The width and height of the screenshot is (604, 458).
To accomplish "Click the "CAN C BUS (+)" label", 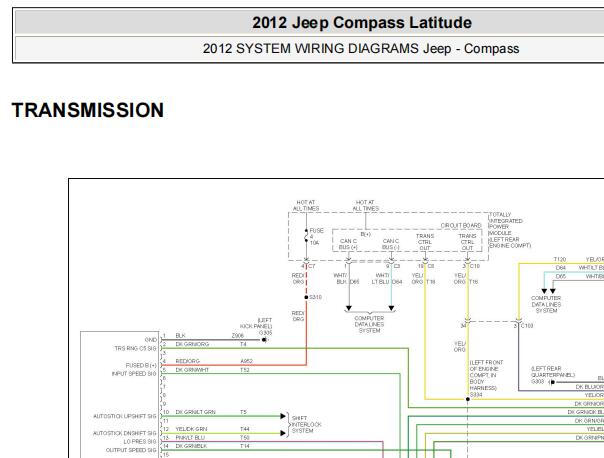I will pos(348,244).
